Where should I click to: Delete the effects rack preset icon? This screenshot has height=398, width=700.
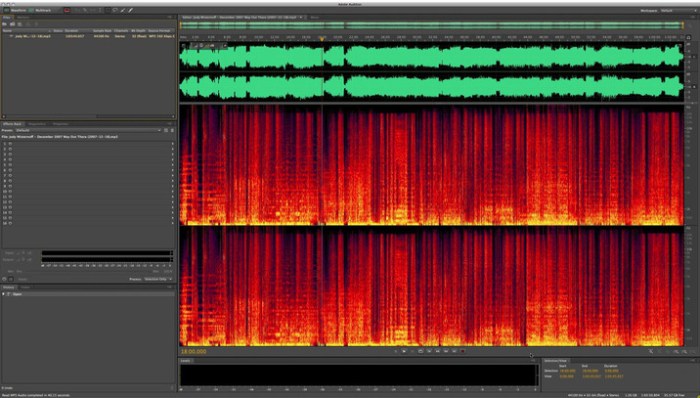[x=172, y=130]
